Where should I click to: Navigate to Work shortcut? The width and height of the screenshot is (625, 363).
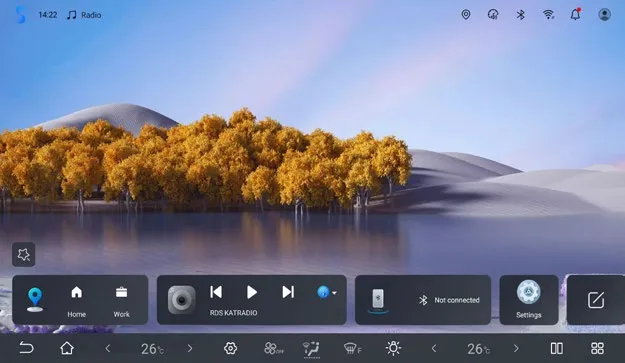pyautogui.click(x=122, y=301)
